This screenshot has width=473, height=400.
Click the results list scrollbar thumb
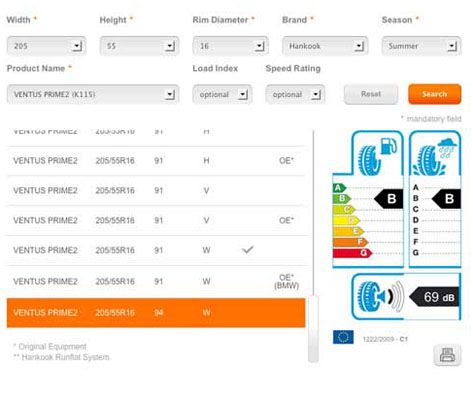[x=313, y=328]
